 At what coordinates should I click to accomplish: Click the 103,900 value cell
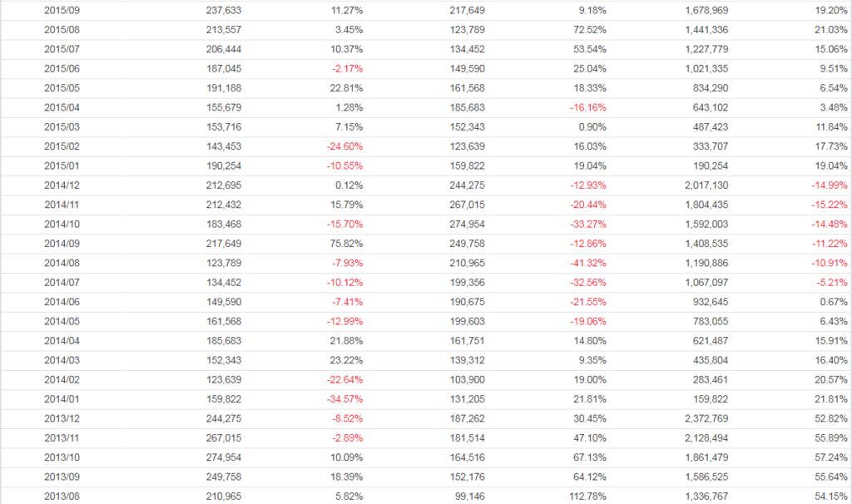[x=466, y=379]
